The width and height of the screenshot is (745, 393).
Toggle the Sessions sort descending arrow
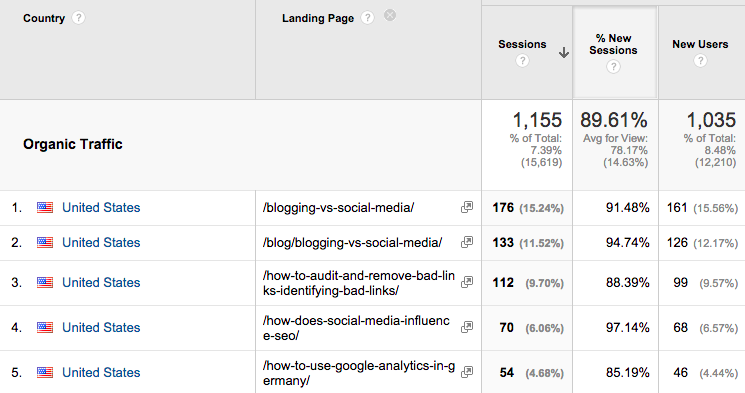pos(564,52)
